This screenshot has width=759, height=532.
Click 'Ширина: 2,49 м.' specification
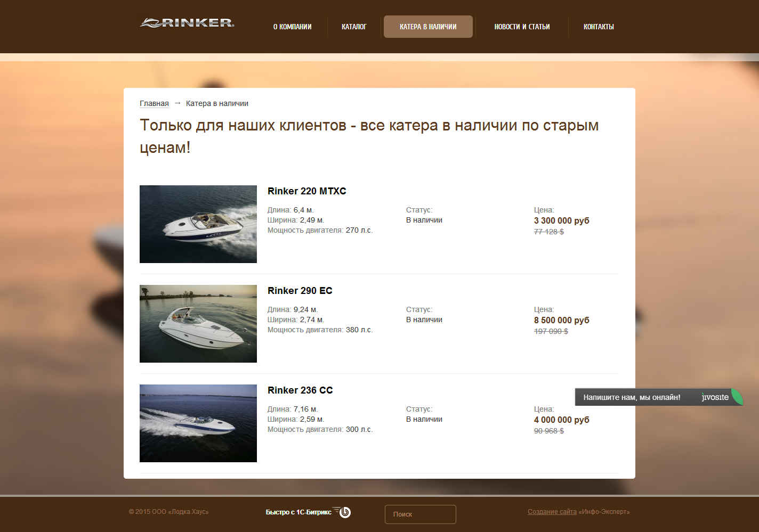point(296,220)
